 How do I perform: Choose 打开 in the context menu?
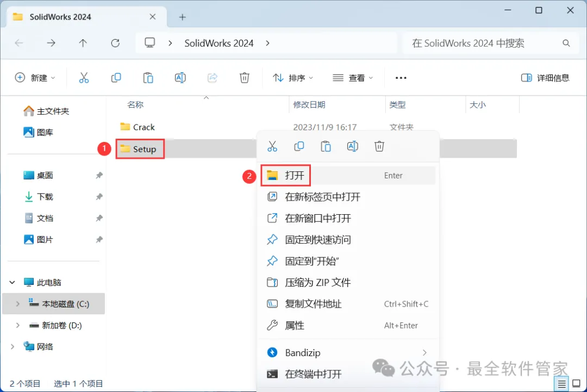tap(348, 175)
